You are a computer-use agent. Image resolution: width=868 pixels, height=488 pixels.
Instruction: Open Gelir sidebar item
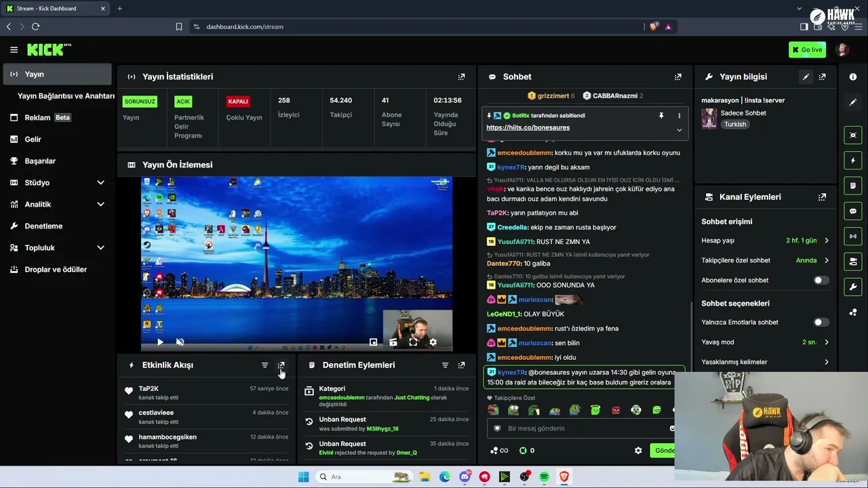57,139
